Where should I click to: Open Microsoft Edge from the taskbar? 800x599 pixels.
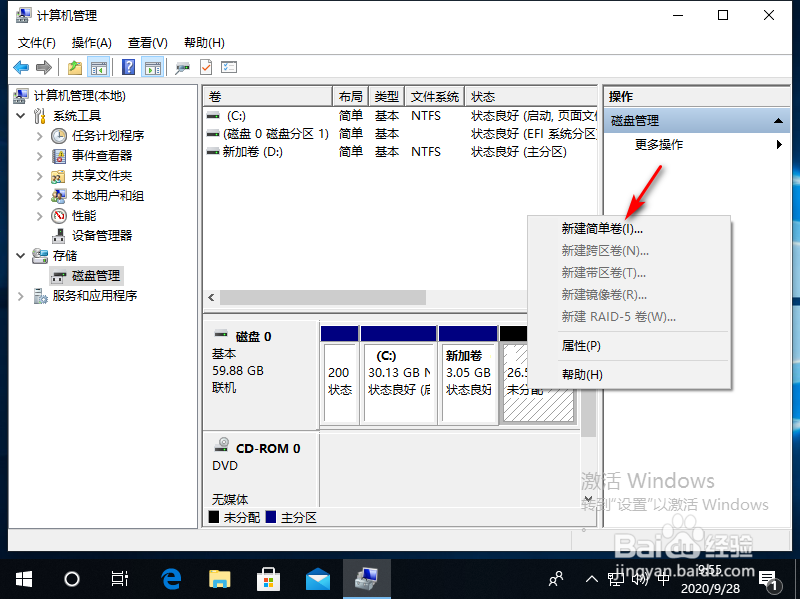tap(170, 578)
